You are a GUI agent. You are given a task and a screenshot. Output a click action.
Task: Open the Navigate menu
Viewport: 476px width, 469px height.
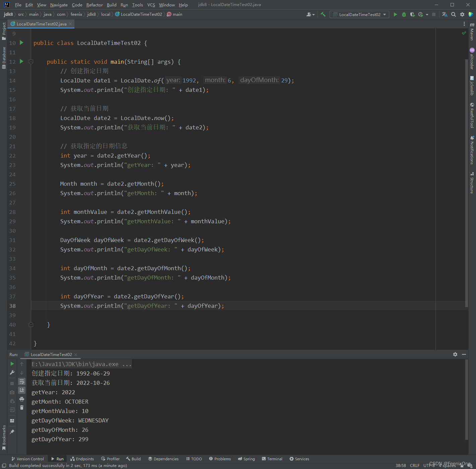pos(59,5)
